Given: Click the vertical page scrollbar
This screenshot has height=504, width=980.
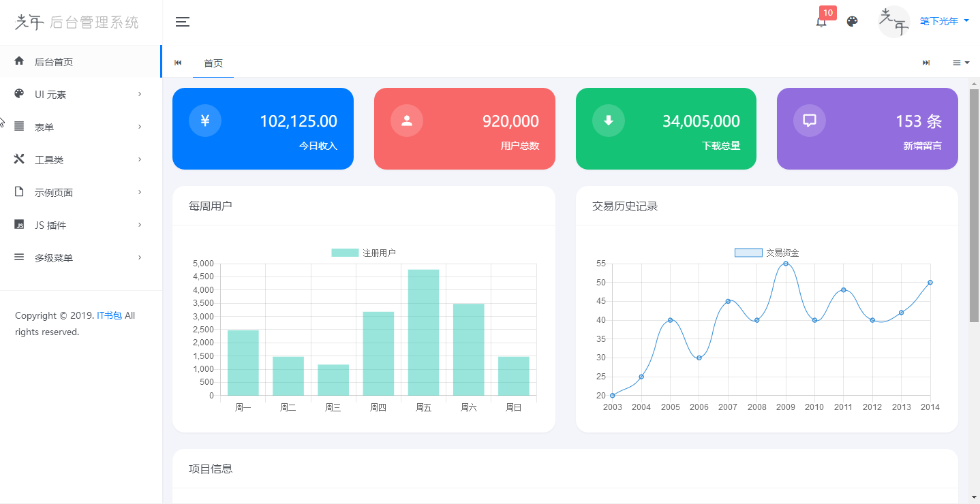Looking at the screenshot, I should click(974, 204).
